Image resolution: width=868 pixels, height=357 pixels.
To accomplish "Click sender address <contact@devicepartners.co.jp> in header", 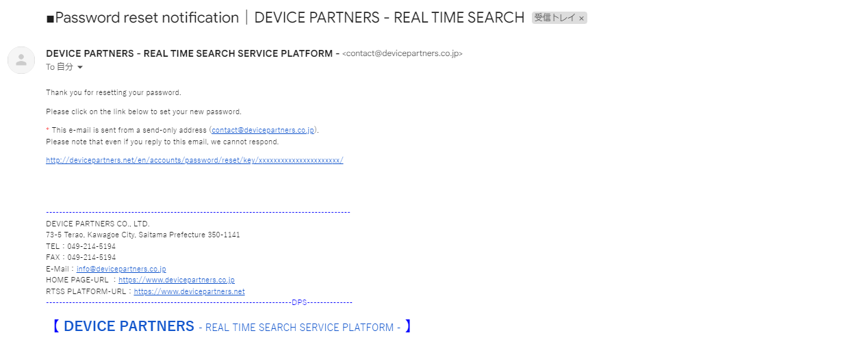I will coord(403,53).
